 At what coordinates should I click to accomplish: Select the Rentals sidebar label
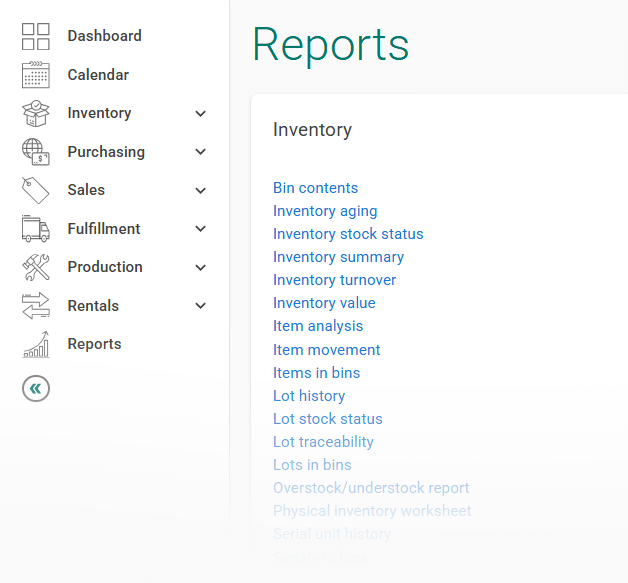93,306
